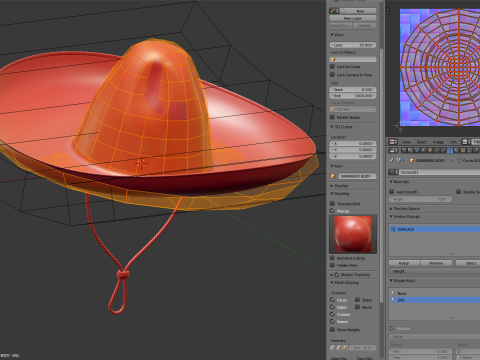Expand the Display panel
Image resolution: width=480 pixels, height=360 pixels.
(x=332, y=186)
